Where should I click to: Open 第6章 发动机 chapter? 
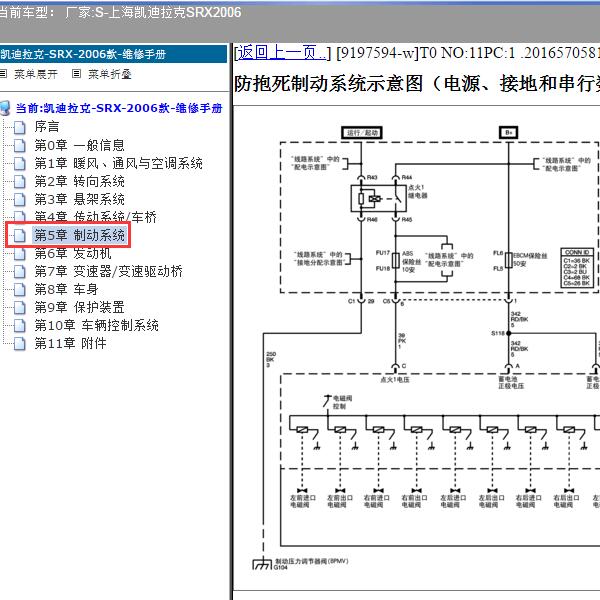(73, 253)
